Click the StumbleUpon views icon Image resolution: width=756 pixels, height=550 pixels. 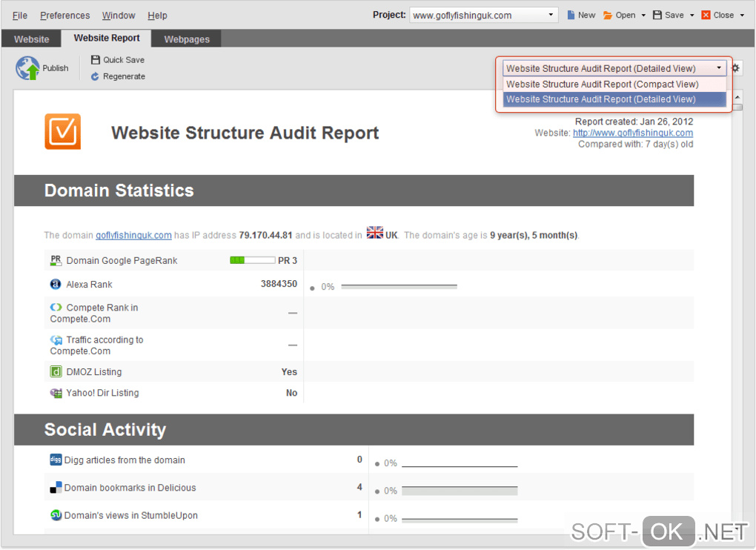click(56, 515)
